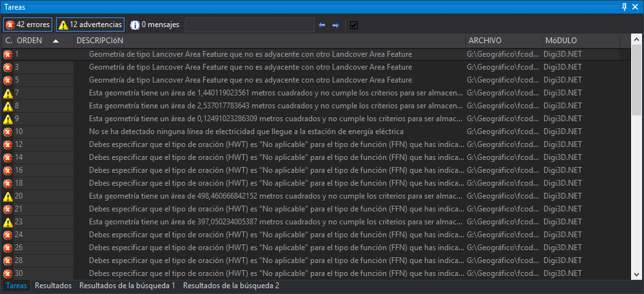Switch to the Resultados tab
This screenshot has width=644, height=294.
(x=53, y=286)
